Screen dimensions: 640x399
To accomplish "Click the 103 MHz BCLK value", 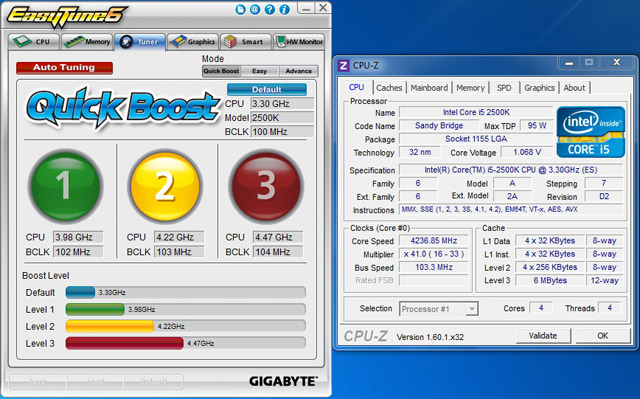I will click(x=178, y=252).
